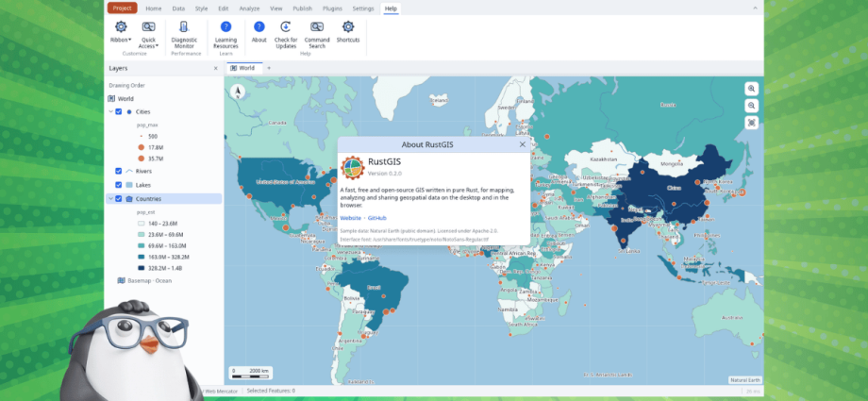
Task: Click the 140 – 23.6M legend swatch
Action: [141, 224]
